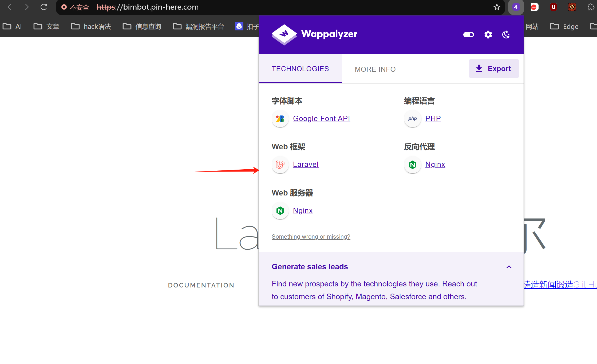Switch to the MORE INFO tab
Image resolution: width=597 pixels, height=364 pixels.
pos(375,69)
